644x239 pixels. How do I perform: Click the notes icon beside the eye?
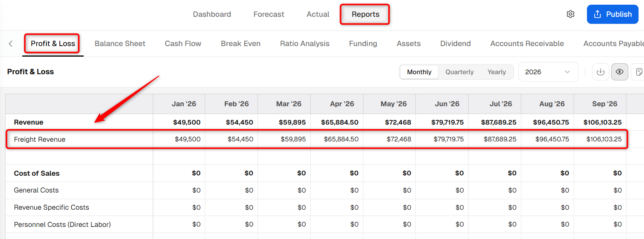pos(639,72)
